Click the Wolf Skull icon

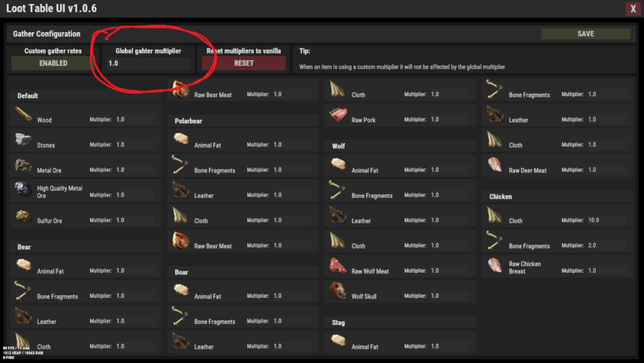(x=338, y=291)
